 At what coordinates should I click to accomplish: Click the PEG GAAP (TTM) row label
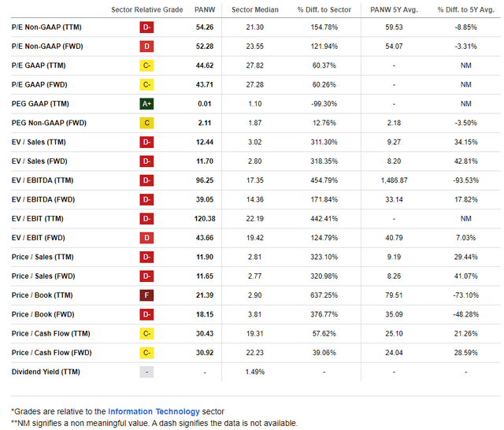(40, 104)
